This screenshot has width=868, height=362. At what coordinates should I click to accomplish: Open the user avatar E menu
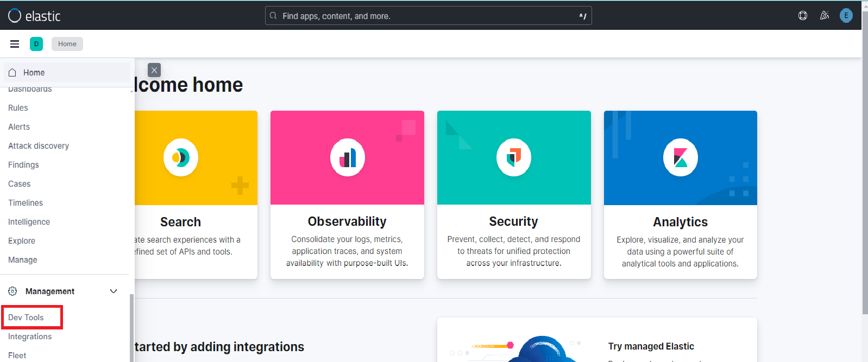[x=846, y=16]
